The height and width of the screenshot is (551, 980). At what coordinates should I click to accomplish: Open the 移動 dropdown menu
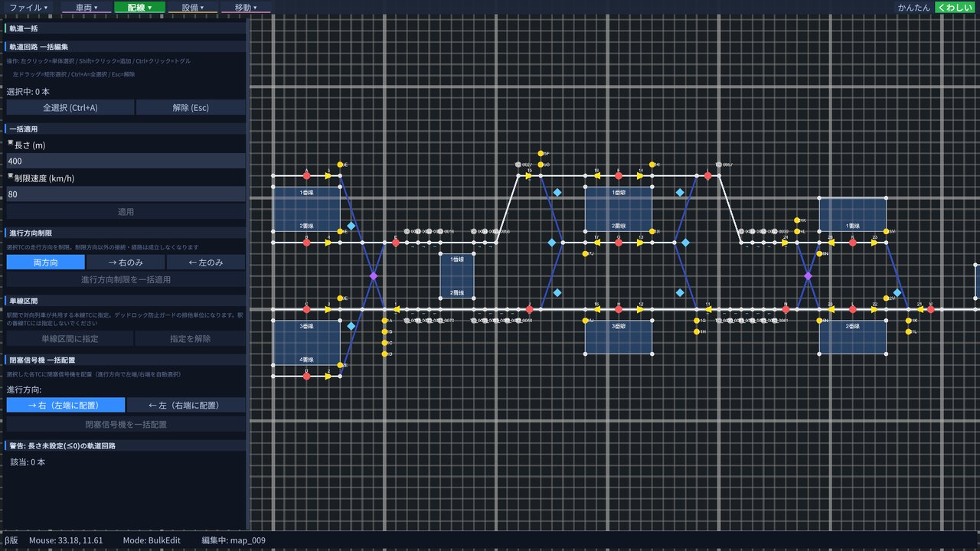pos(246,7)
